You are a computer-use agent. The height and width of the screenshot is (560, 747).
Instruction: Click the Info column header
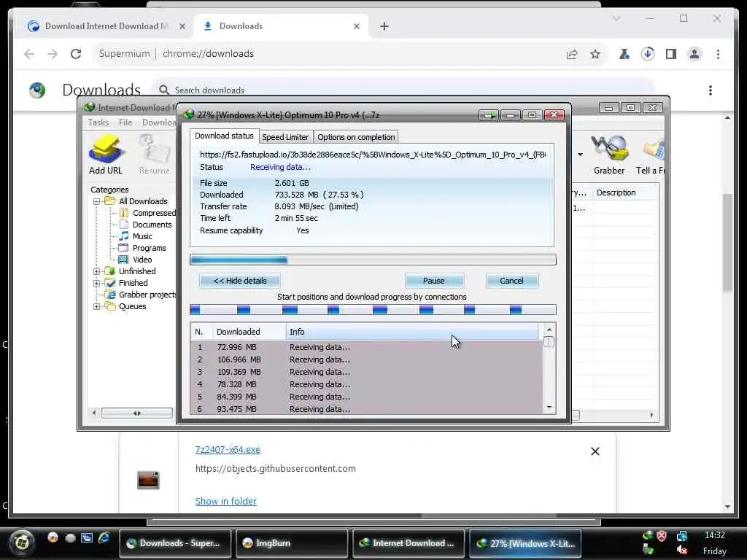click(x=412, y=332)
